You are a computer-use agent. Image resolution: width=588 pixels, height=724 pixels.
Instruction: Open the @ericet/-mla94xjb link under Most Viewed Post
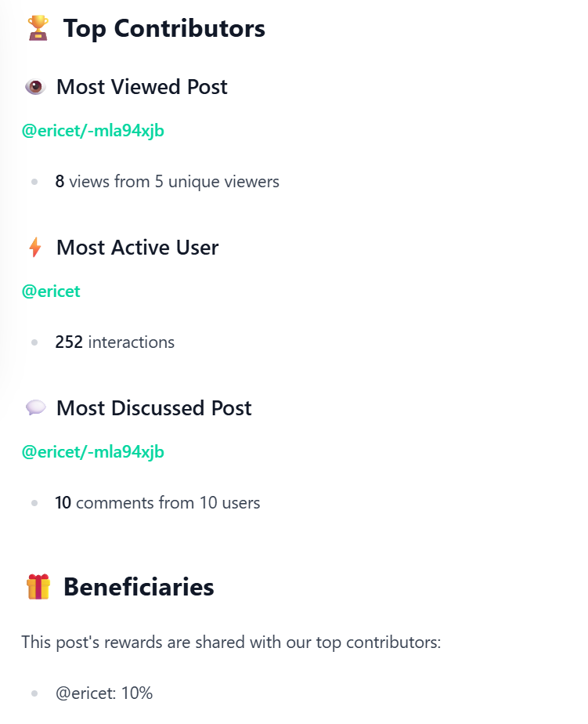[93, 131]
